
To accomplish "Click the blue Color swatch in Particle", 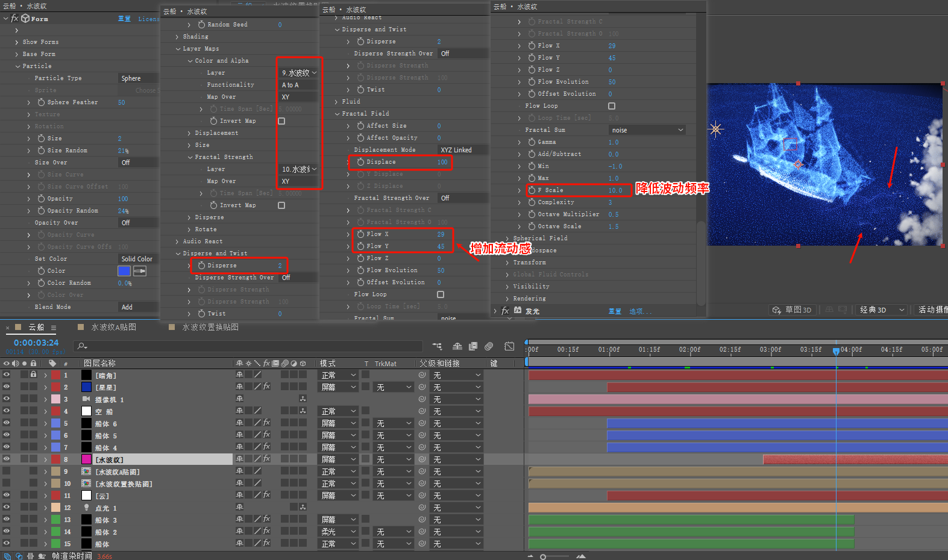I will point(124,271).
